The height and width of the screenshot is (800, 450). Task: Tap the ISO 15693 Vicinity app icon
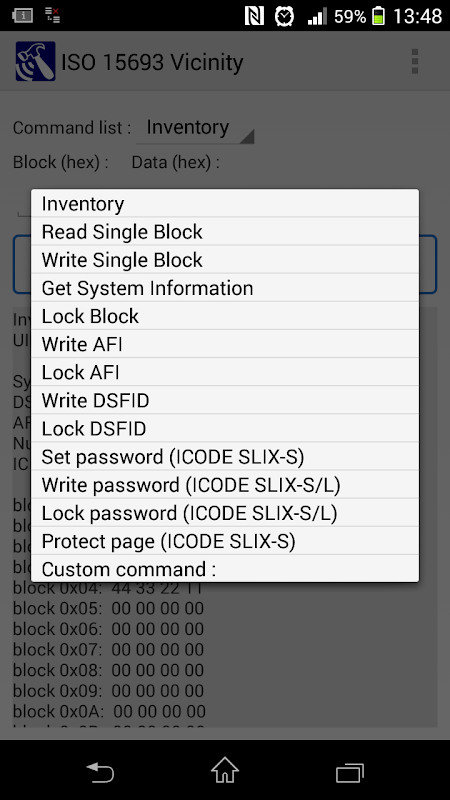(x=35, y=61)
